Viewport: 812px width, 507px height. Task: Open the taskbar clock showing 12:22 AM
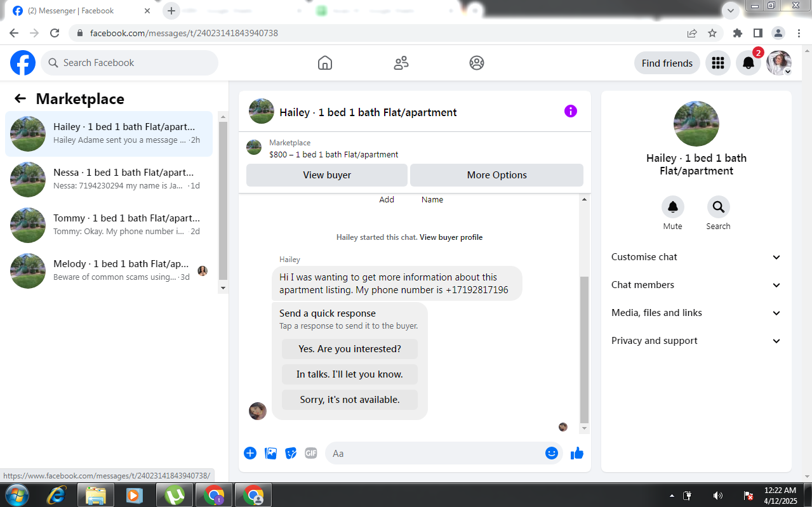coord(780,496)
